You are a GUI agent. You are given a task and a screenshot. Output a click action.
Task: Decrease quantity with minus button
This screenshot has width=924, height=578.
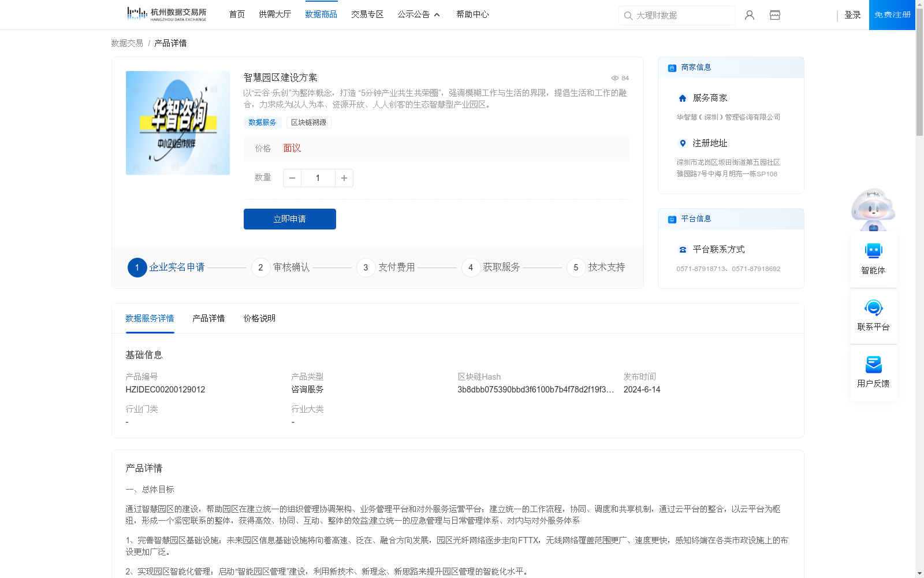pyautogui.click(x=292, y=178)
